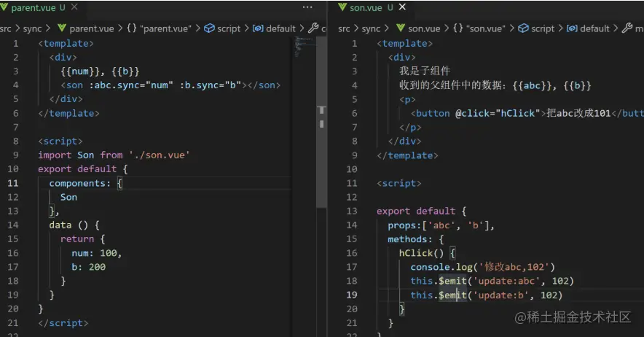Click 'components: {' in parent.vue
The image size is (644, 337).
pos(86,183)
